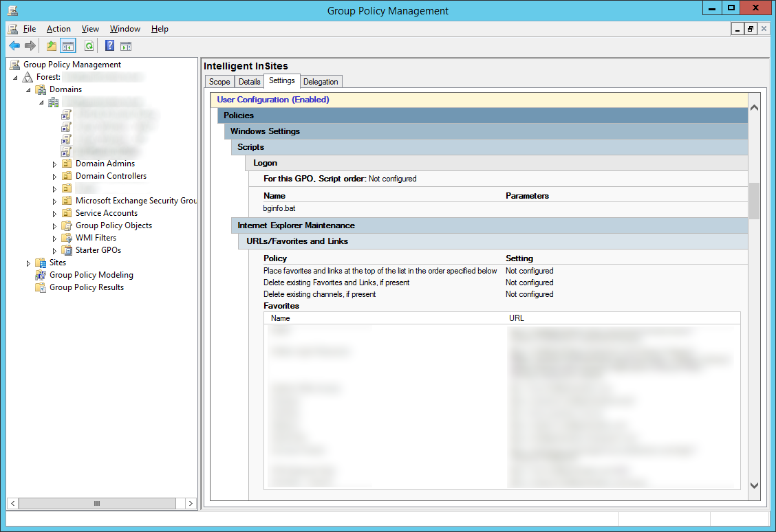Expand the Domain Controllers node
This screenshot has width=776, height=532.
click(54, 177)
